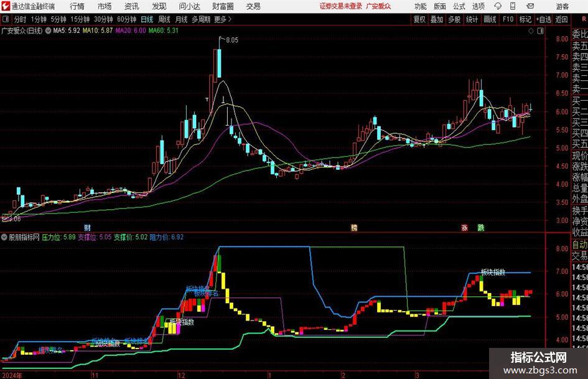Click the 叠加 button
This screenshot has height=379, width=588.
pos(437,19)
